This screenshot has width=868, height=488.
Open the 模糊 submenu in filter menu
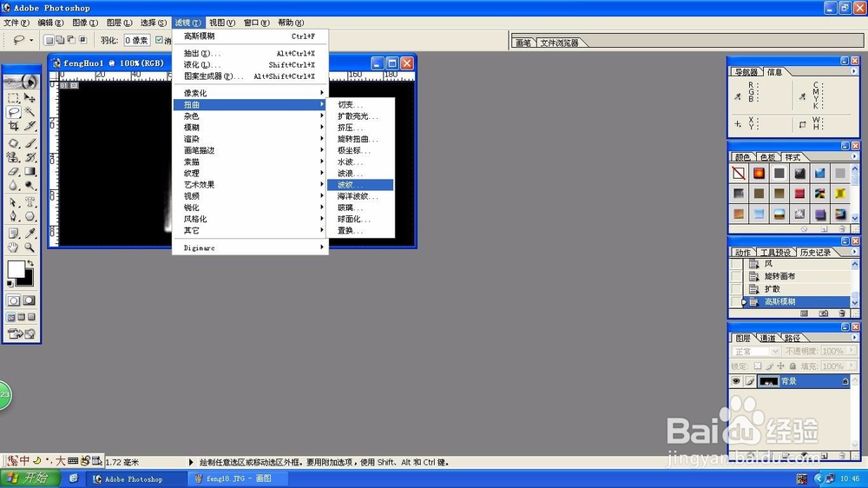250,128
